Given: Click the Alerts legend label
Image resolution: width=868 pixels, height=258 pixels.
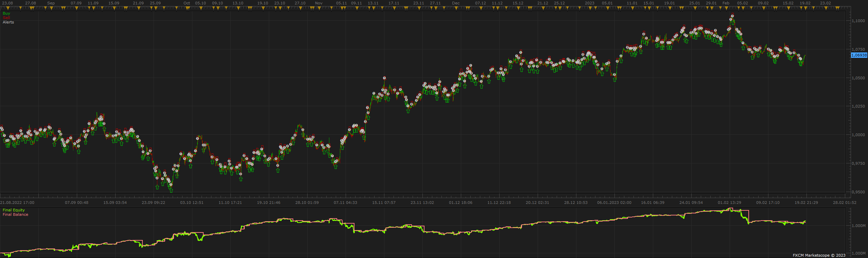Looking at the screenshot, I should point(8,22).
